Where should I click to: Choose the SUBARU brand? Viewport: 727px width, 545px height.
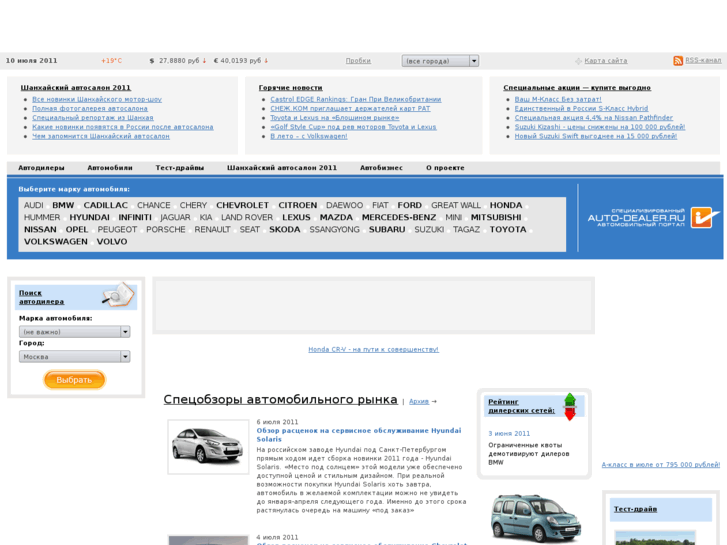coord(387,229)
